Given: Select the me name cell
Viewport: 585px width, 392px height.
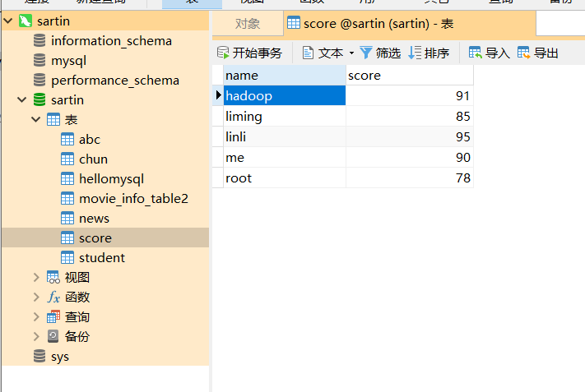Looking at the screenshot, I should (285, 157).
